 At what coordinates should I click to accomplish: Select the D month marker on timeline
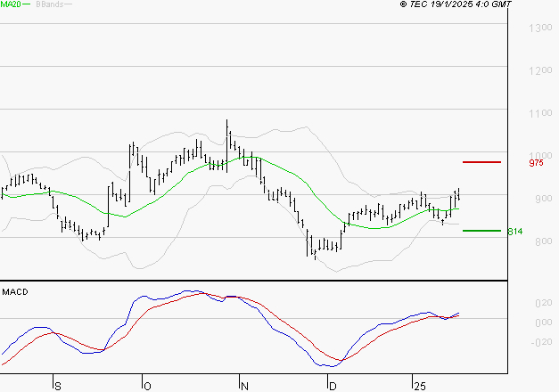tap(333, 386)
